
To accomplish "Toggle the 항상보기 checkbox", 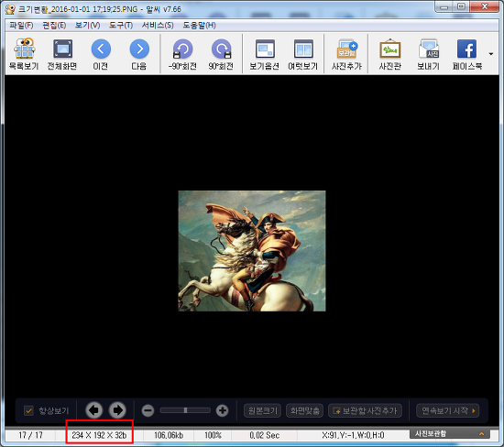I will (29, 410).
